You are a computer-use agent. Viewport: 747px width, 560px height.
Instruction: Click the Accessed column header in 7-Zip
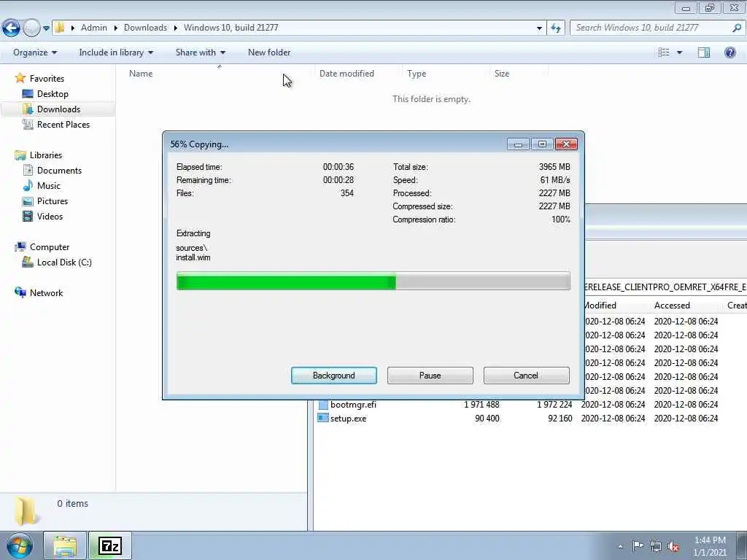click(x=672, y=306)
